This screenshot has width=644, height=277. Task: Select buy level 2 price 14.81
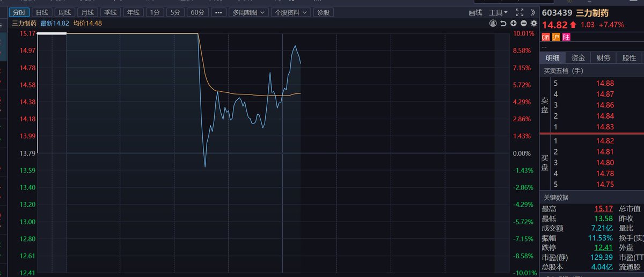(x=604, y=152)
